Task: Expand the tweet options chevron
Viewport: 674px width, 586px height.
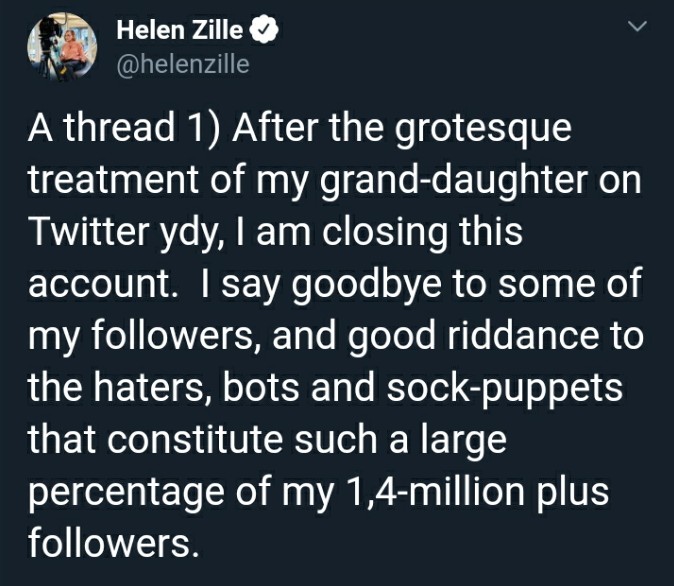Action: pos(637,26)
